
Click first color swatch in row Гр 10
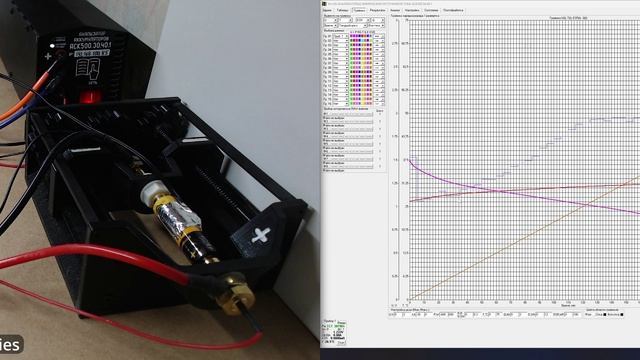click(x=351, y=77)
